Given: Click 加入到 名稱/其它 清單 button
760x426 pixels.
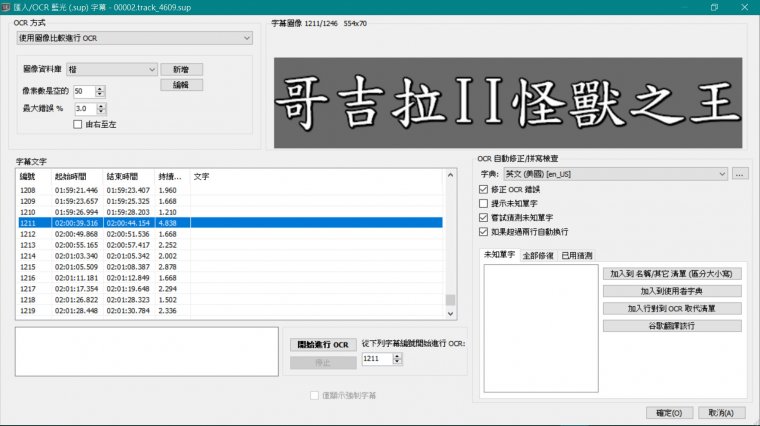Looking at the screenshot, I should [x=672, y=273].
